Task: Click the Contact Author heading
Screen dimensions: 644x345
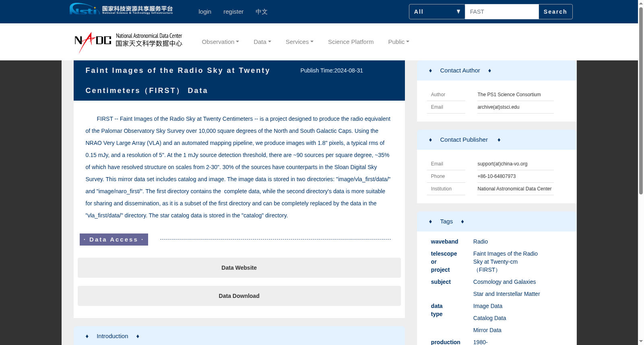Action: (x=460, y=70)
